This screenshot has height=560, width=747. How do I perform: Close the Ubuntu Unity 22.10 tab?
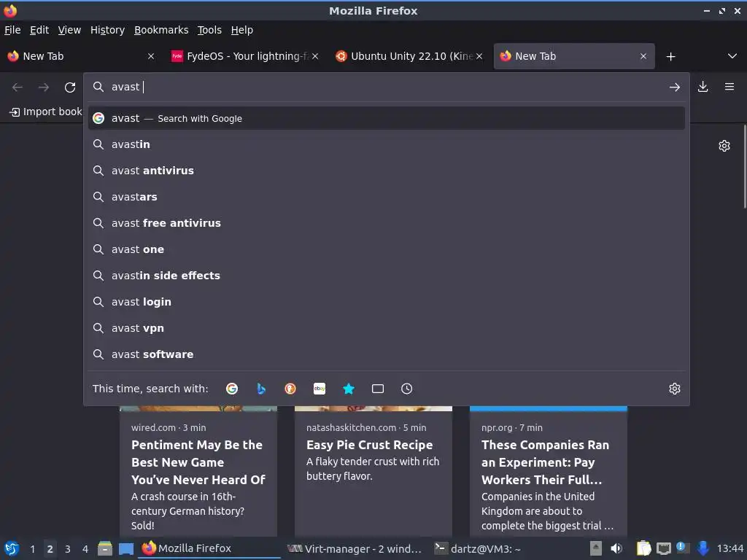click(x=479, y=56)
